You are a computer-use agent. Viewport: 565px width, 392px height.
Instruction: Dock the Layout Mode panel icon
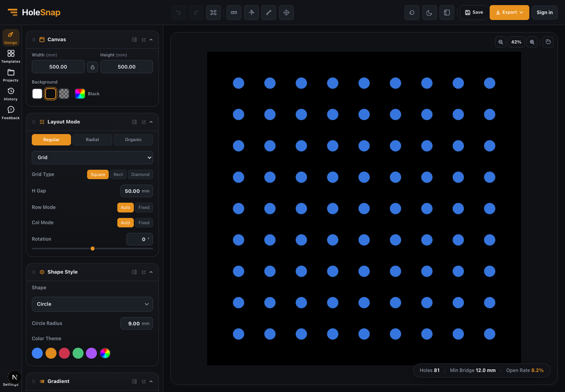click(x=134, y=122)
